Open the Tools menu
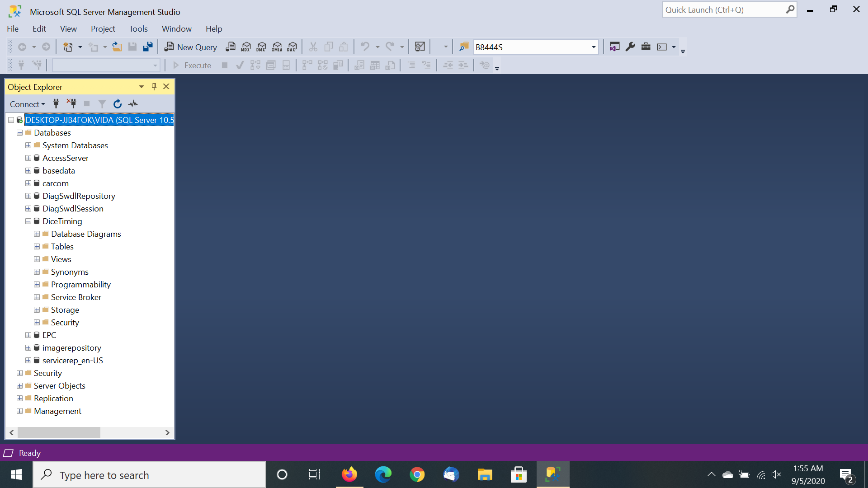Screen dimensions: 868x488 (138, 29)
